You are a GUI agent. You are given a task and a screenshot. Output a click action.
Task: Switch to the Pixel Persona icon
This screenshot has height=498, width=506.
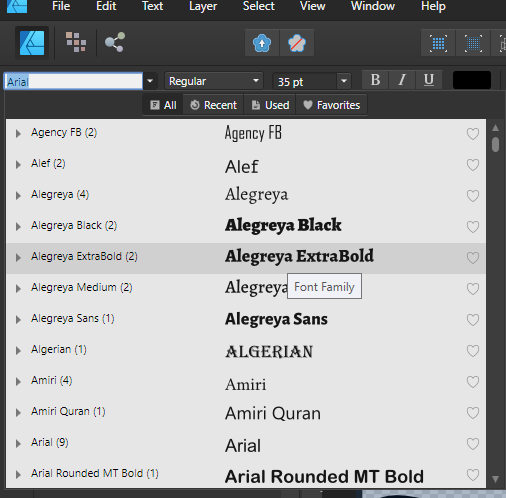76,42
